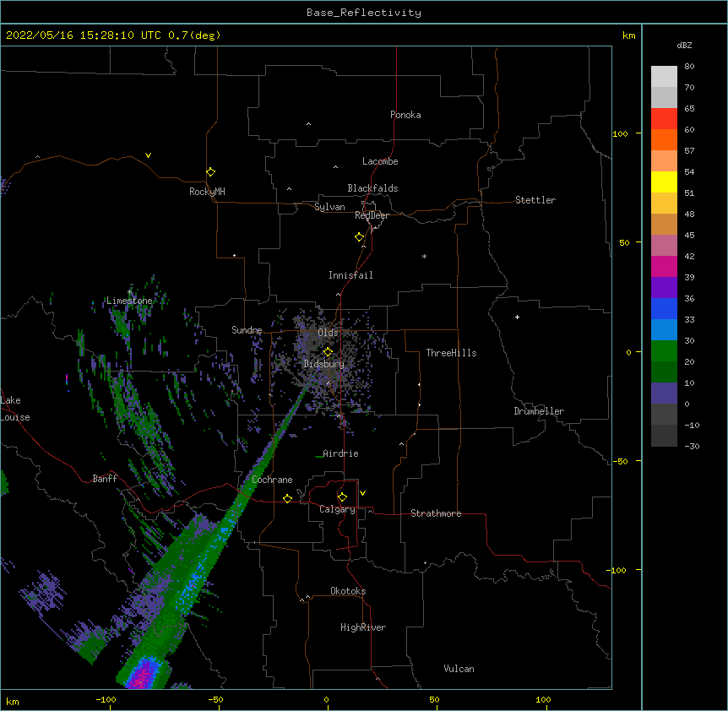Click the magenta 42 dBZ legend swatch
This screenshot has width=728, height=711.
click(x=664, y=266)
